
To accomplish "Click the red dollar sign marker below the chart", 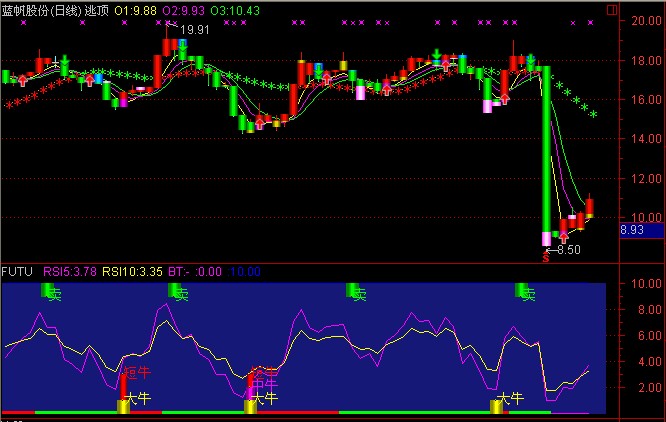I will tap(545, 256).
